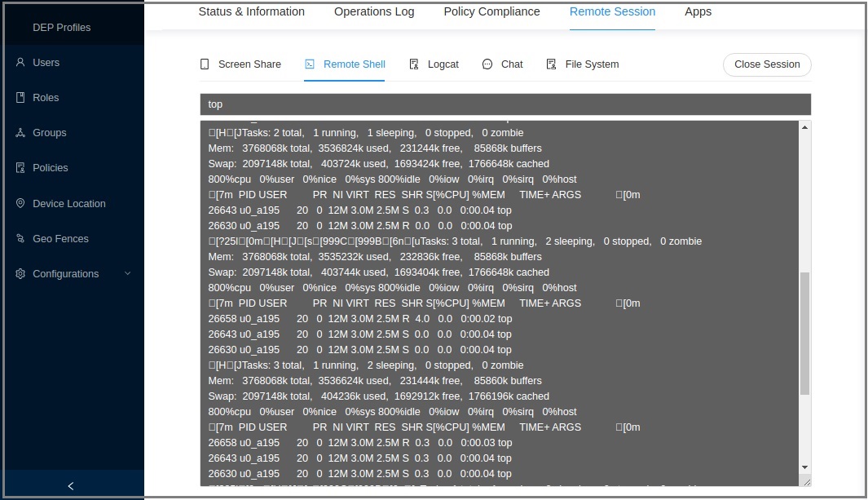
Task: Expand the Configurations chevron arrow
Action: 127,274
